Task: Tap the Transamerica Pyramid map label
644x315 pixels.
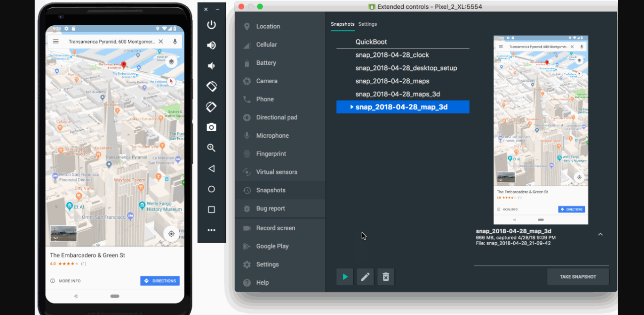Action: click(127, 157)
